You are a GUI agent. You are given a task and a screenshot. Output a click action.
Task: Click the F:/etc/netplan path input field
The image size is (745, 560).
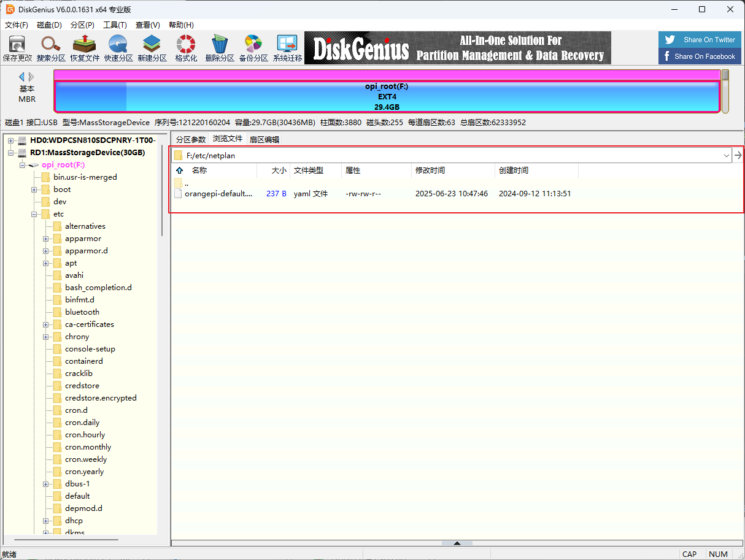click(x=451, y=156)
